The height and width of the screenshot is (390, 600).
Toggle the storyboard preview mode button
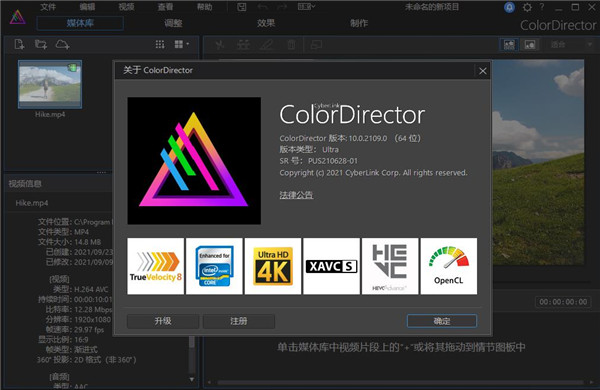click(509, 45)
